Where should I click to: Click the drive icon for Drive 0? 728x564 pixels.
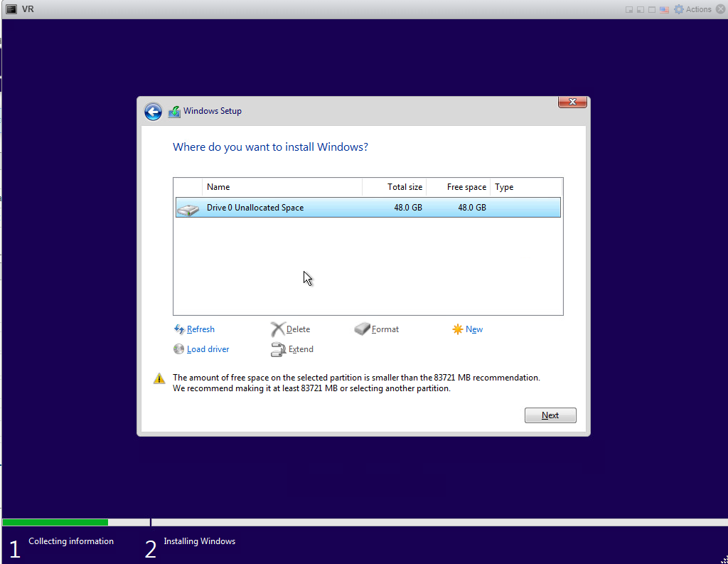click(188, 210)
